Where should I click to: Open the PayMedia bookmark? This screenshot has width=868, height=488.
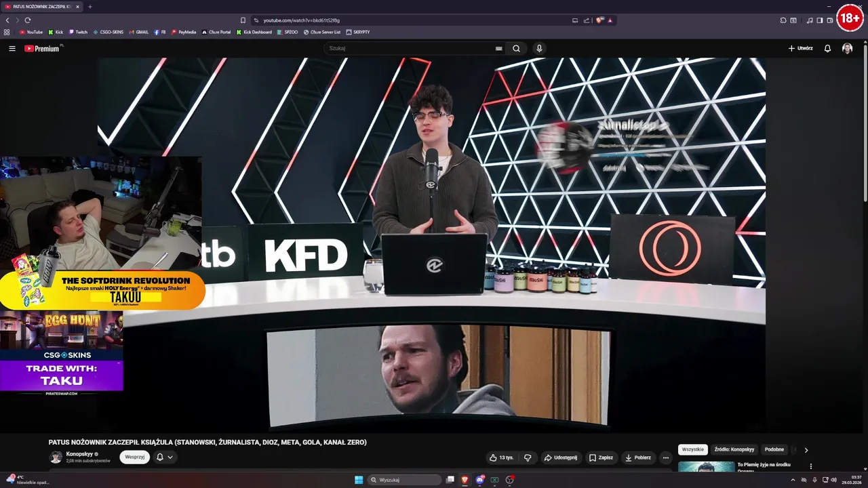[184, 32]
